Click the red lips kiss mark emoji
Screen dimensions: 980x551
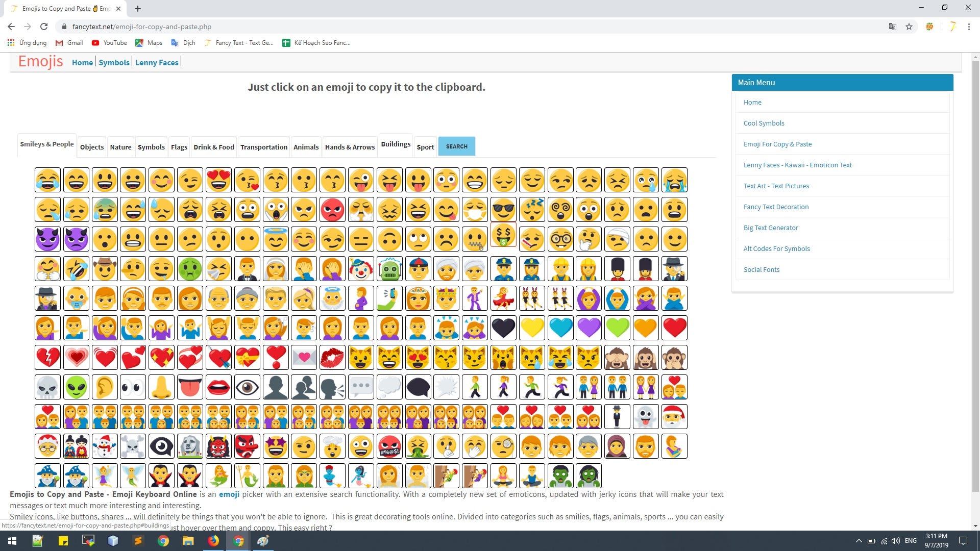click(x=332, y=358)
